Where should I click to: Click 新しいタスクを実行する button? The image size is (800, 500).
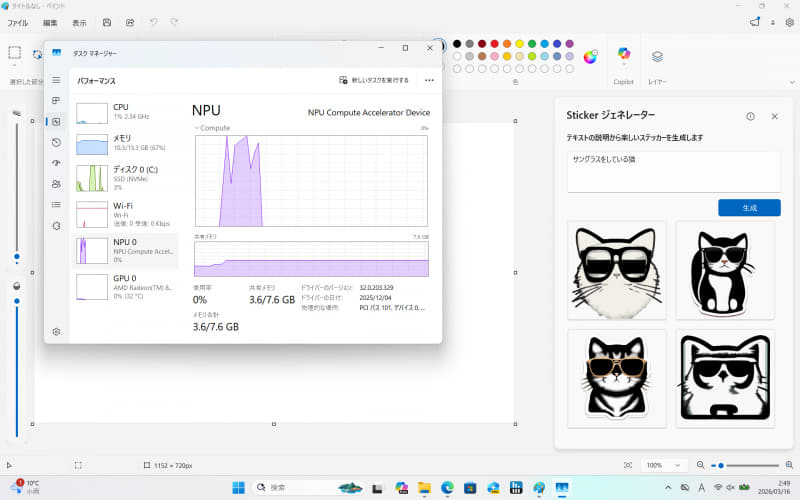[x=374, y=80]
